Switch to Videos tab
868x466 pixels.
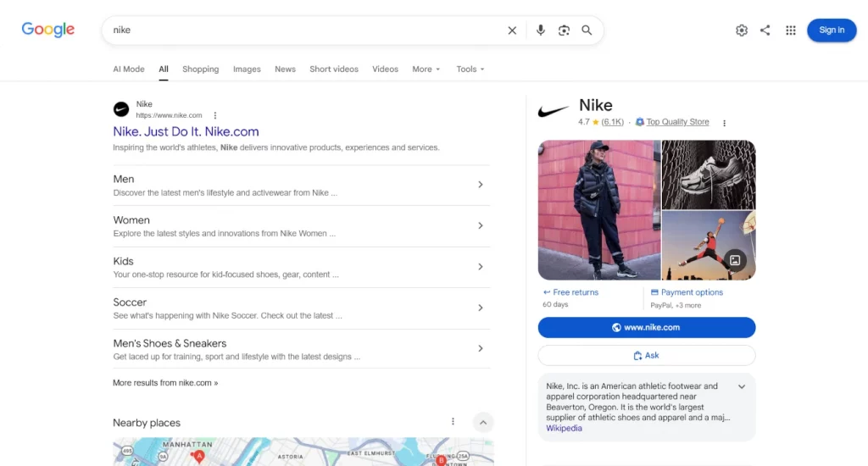tap(386, 69)
